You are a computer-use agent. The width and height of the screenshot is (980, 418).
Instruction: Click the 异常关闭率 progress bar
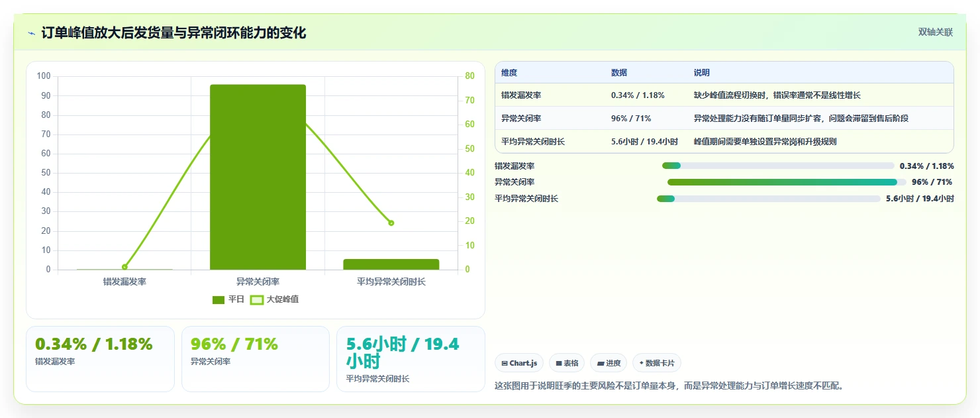787,182
